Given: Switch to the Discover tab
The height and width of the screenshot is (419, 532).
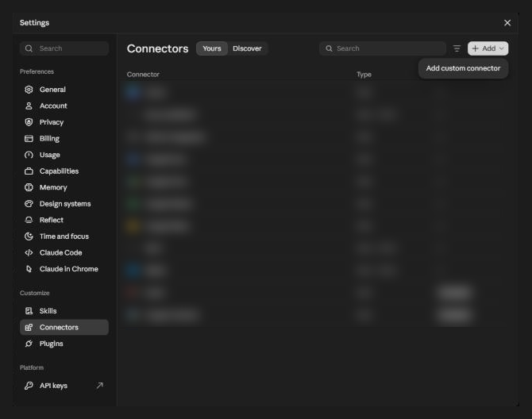Looking at the screenshot, I should 247,48.
